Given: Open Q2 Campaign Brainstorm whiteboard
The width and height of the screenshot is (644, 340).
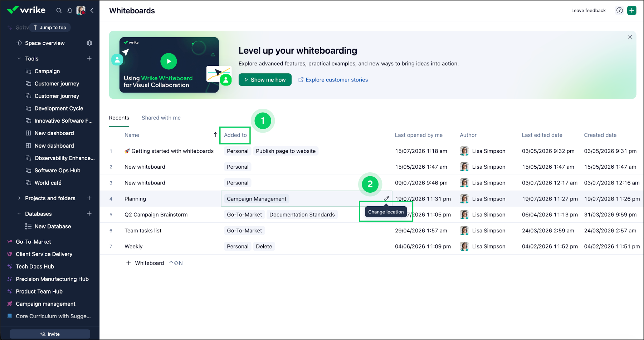Looking at the screenshot, I should [x=156, y=215].
